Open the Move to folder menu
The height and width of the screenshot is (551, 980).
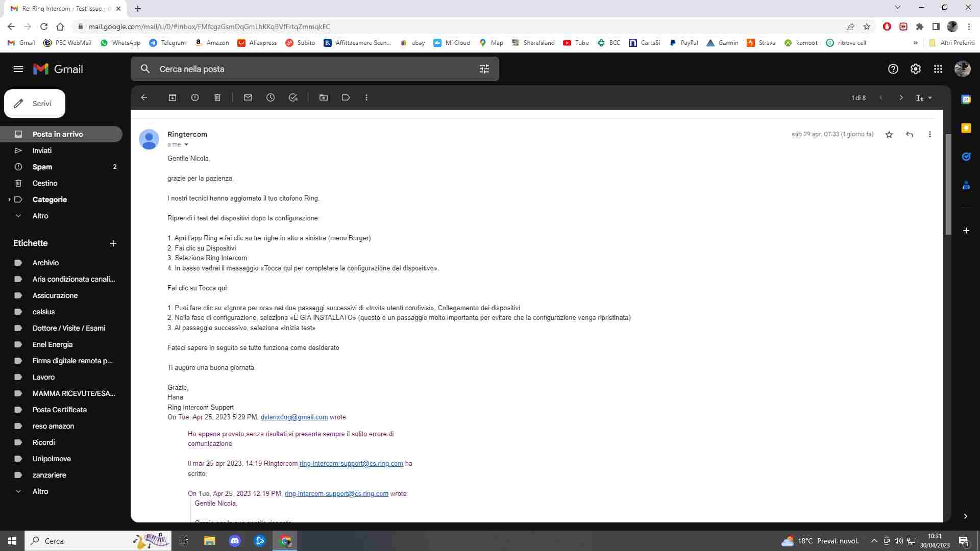tap(324, 97)
